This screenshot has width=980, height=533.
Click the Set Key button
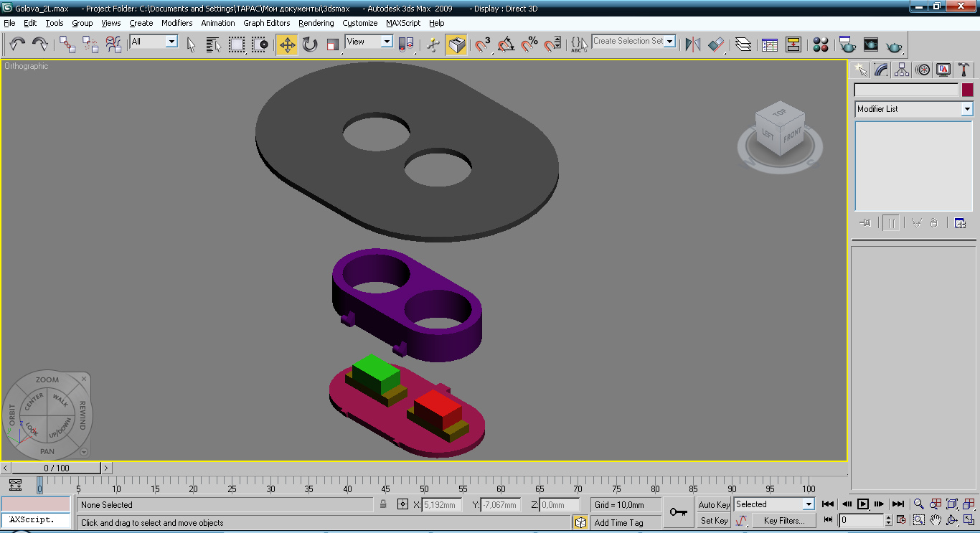(714, 521)
